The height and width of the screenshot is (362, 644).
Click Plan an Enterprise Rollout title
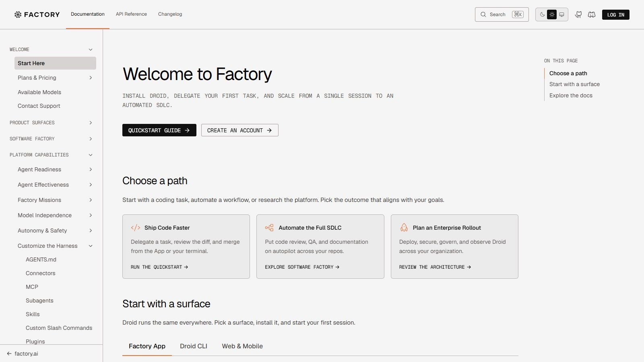click(x=447, y=228)
